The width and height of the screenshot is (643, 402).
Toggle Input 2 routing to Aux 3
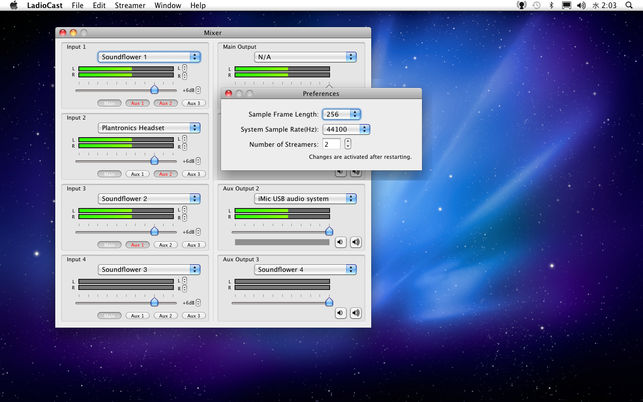pyautogui.click(x=194, y=174)
